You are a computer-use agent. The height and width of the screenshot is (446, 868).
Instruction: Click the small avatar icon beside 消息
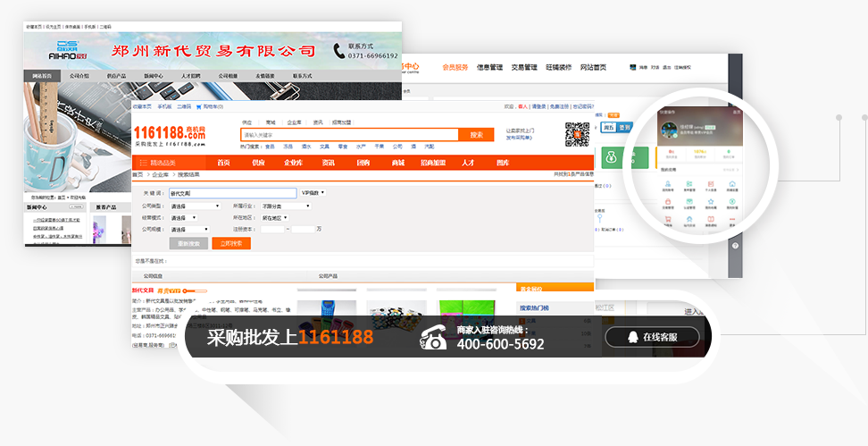[633, 67]
